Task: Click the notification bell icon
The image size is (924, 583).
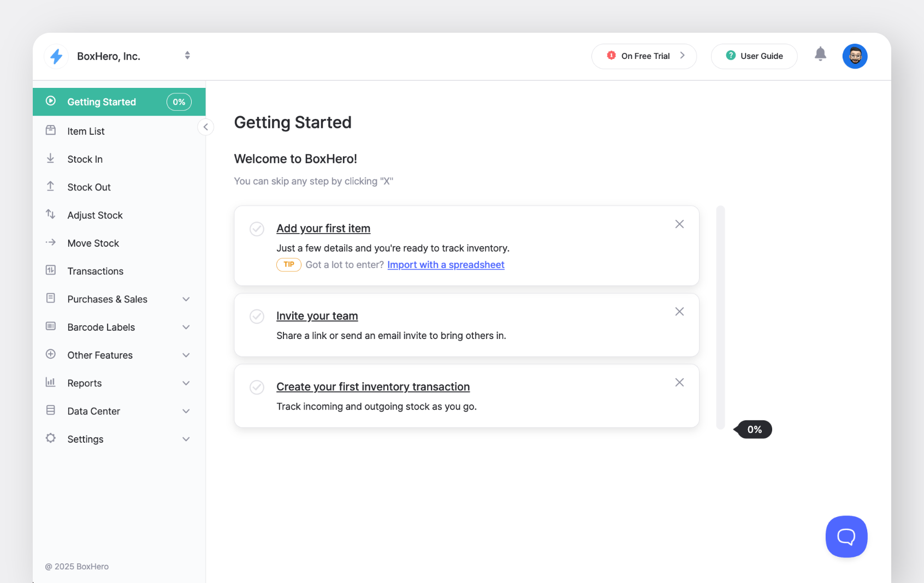Action: point(820,54)
